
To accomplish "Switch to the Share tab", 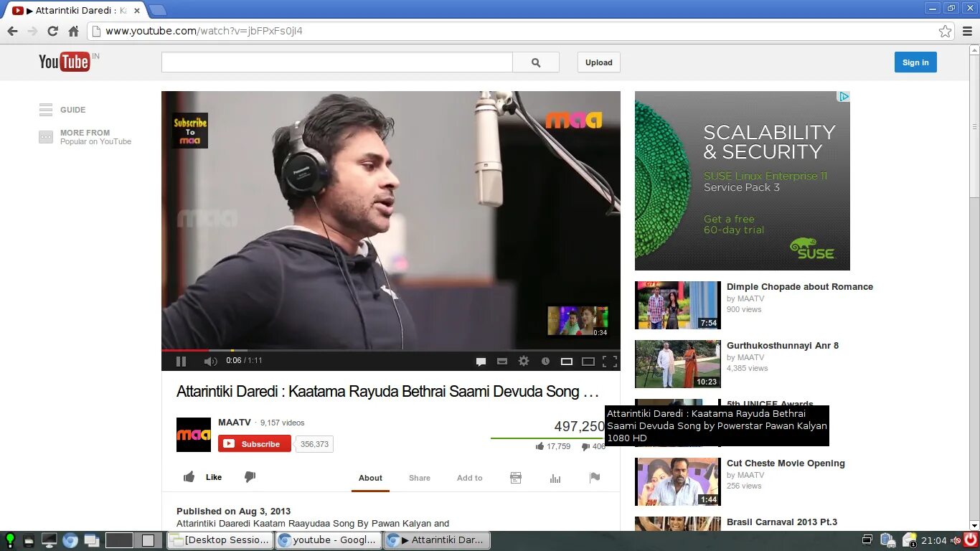I will tap(420, 478).
